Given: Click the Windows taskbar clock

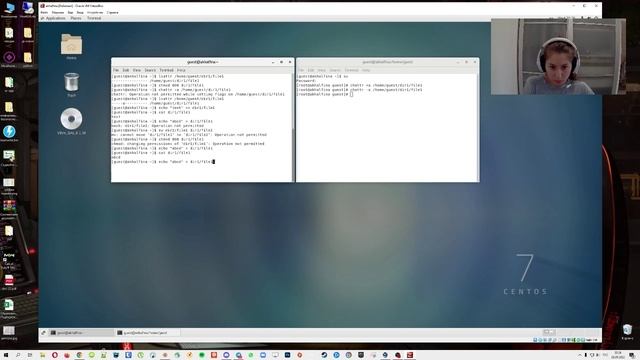Looking at the screenshot, I should pos(618,355).
